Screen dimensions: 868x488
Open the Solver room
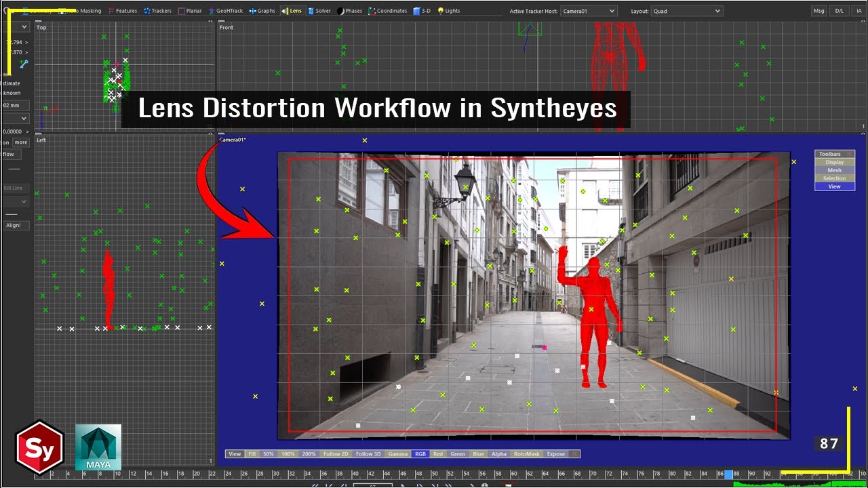319,11
